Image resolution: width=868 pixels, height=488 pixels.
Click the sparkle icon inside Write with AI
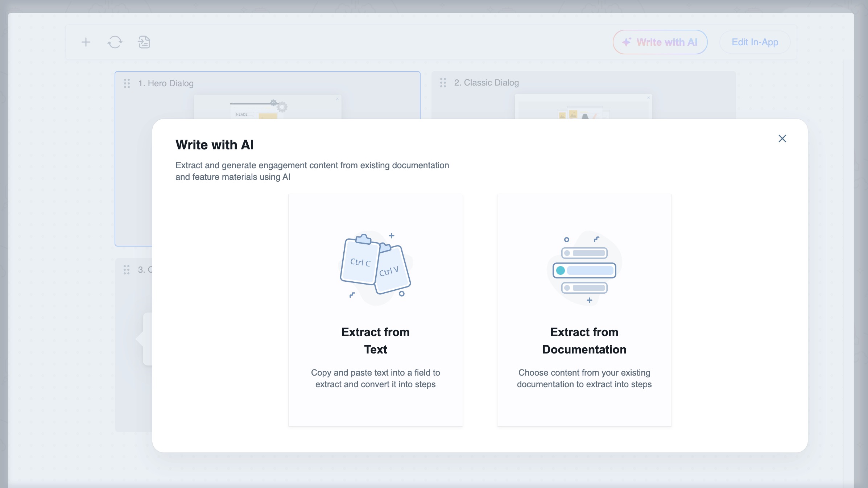coord(627,41)
